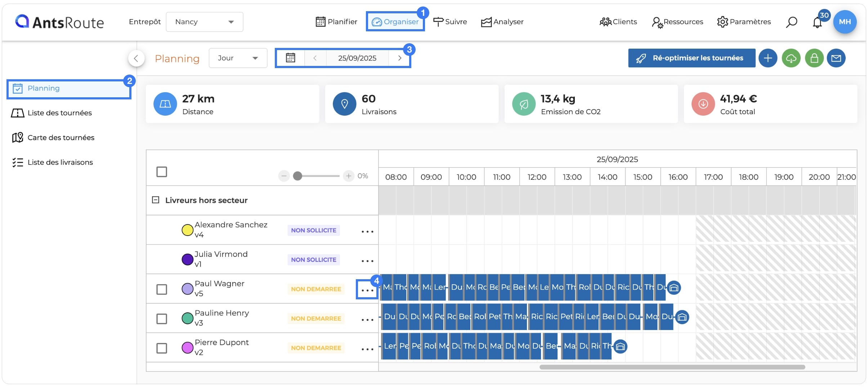Click the envelope email icon button
This screenshot has width=868, height=388.
(x=836, y=58)
